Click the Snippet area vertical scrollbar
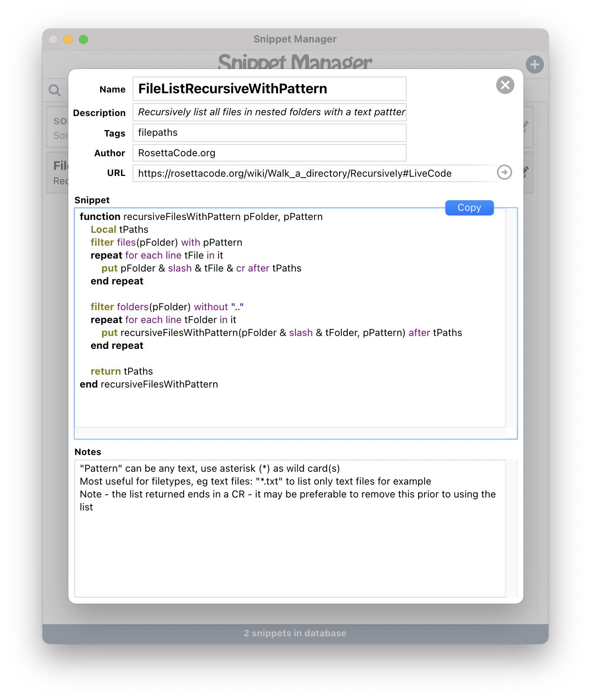The image size is (591, 700). point(511,319)
